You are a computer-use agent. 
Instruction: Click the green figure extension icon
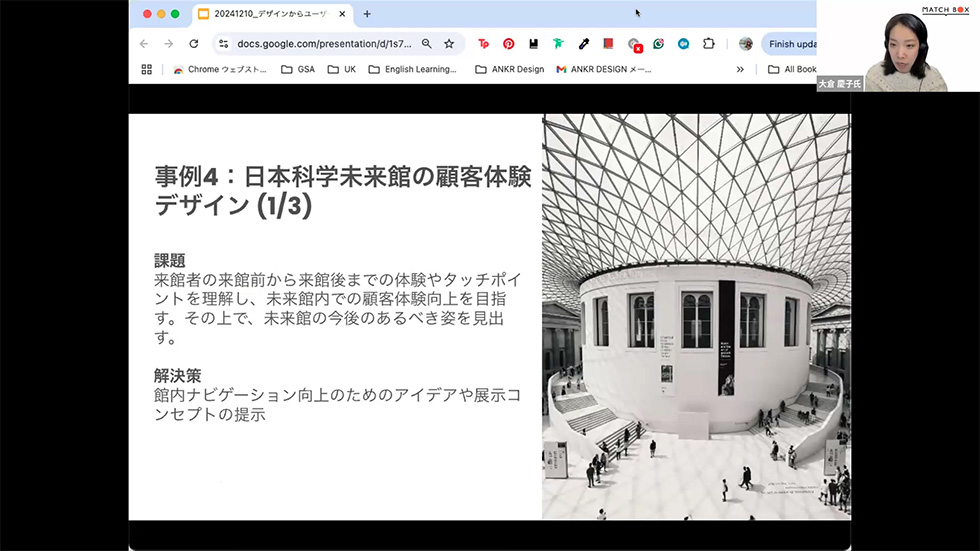click(558, 44)
